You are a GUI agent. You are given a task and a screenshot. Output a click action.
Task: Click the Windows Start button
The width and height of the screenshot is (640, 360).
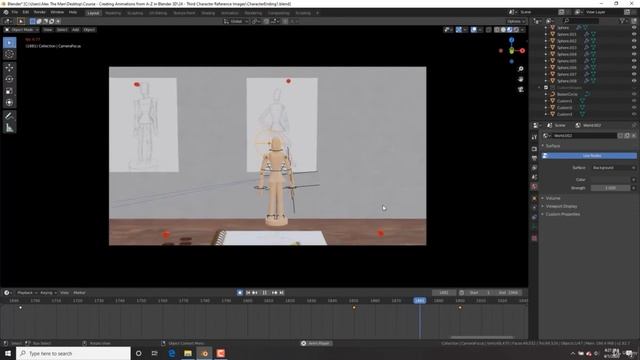point(8,353)
